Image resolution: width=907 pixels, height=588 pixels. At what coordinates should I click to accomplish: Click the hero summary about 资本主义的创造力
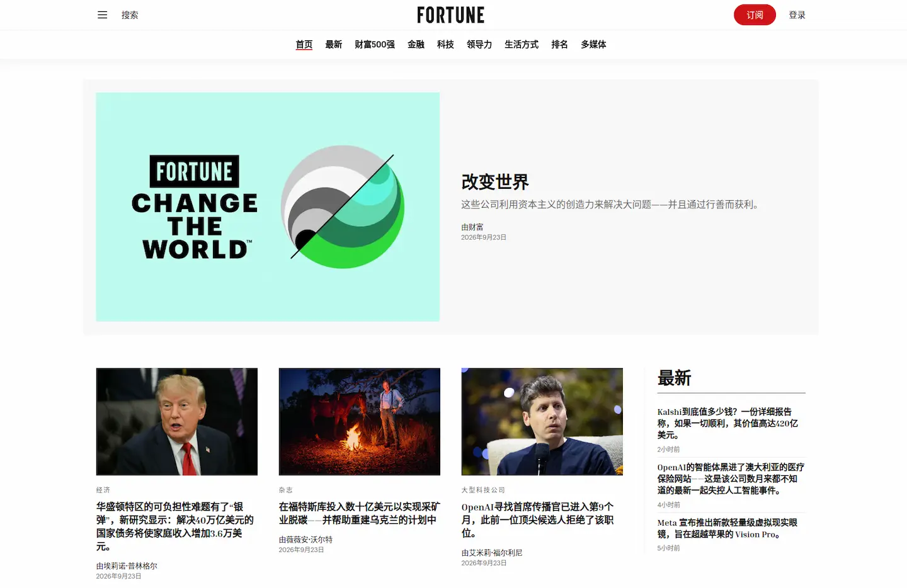612,205
